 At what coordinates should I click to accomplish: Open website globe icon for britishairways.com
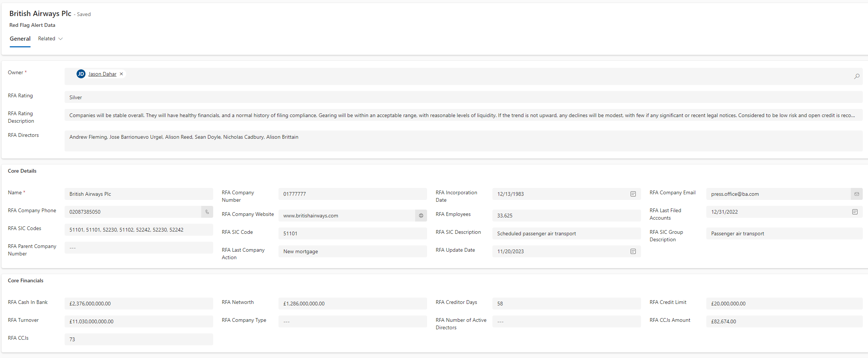tap(421, 216)
